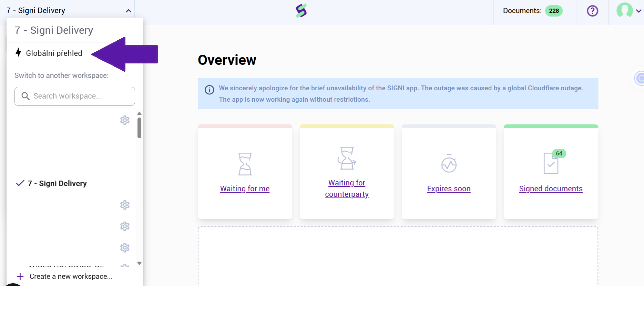The width and height of the screenshot is (644, 325).
Task: Click the plus icon for new workspace
Action: [20, 276]
